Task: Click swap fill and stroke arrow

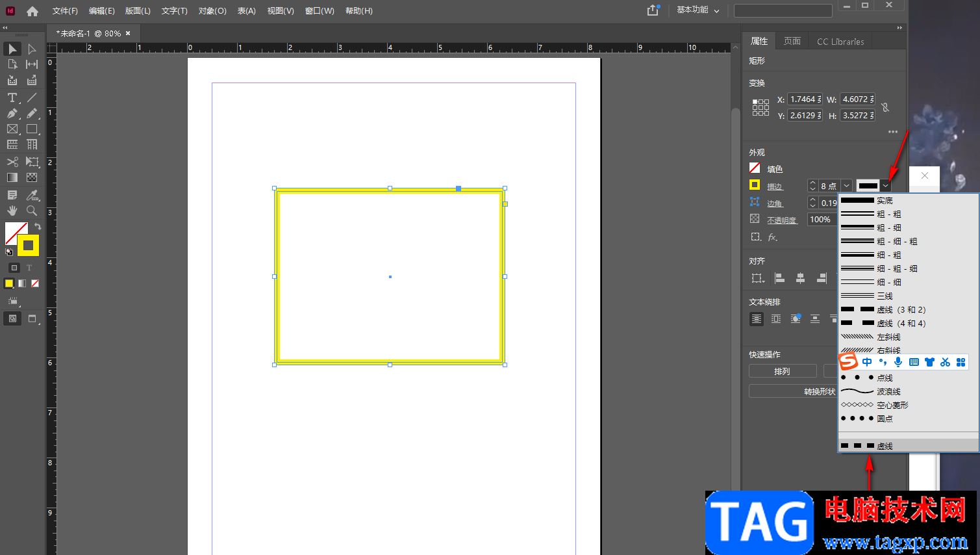Action: [38, 226]
